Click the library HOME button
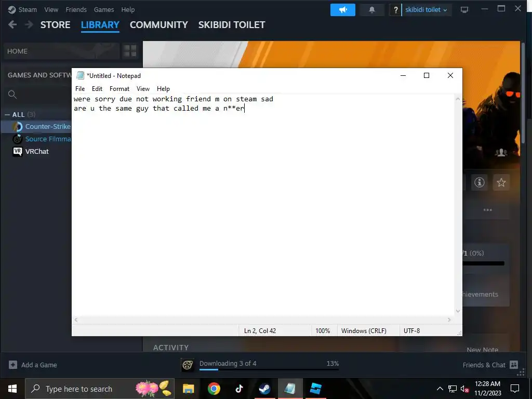This screenshot has height=399, width=532. (62, 51)
